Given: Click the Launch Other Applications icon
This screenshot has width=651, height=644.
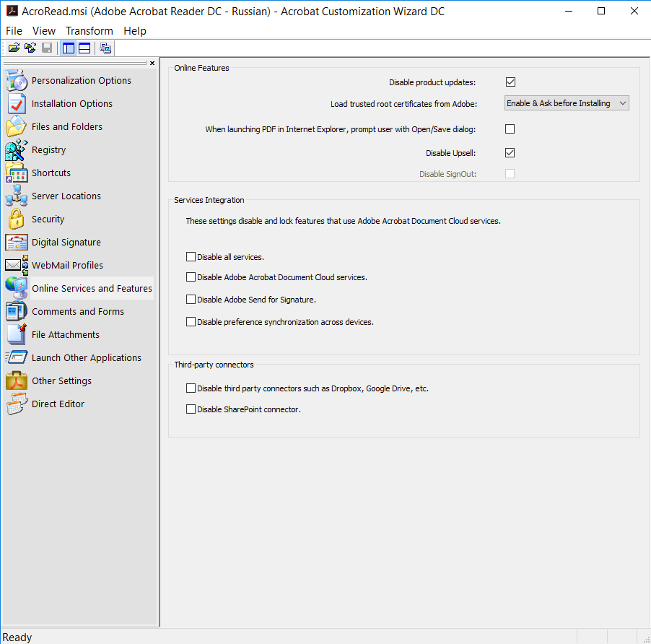Looking at the screenshot, I should click(17, 357).
